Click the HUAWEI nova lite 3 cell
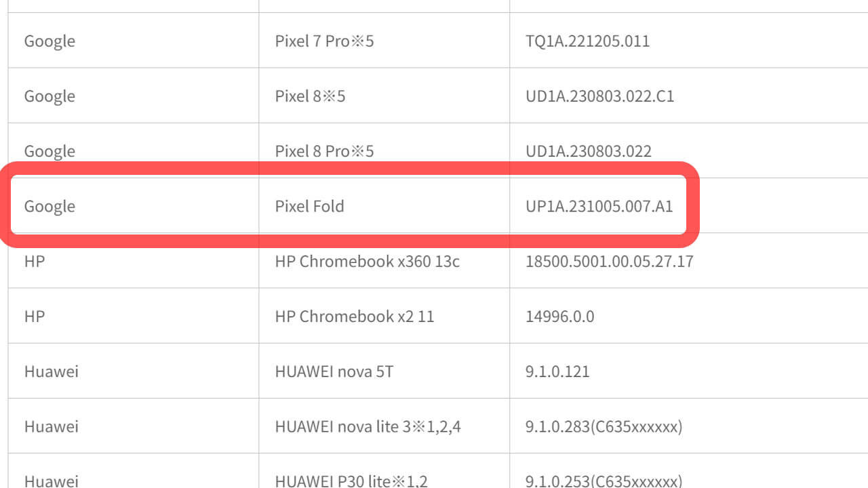The width and height of the screenshot is (868, 488). tap(368, 426)
